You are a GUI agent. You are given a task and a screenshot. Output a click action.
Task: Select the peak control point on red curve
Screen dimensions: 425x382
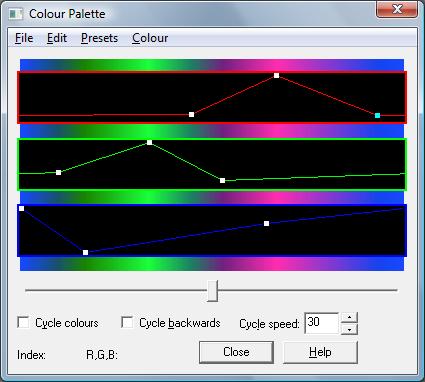pyautogui.click(x=276, y=75)
